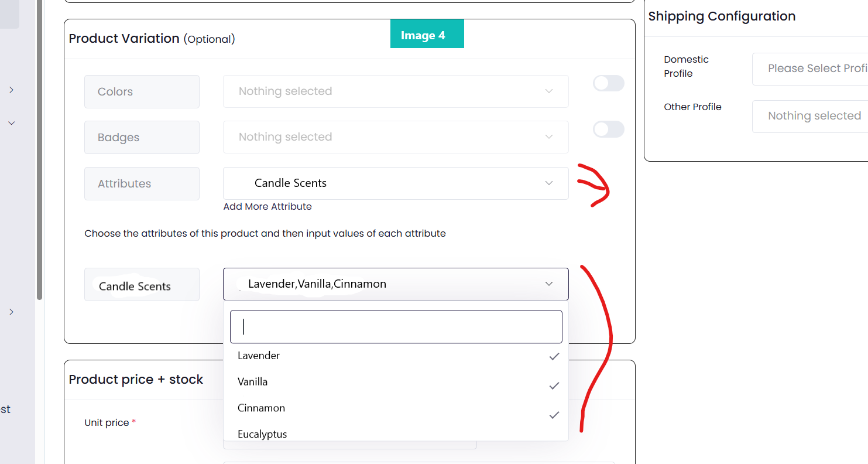Click the Lavender checkmark icon

554,356
